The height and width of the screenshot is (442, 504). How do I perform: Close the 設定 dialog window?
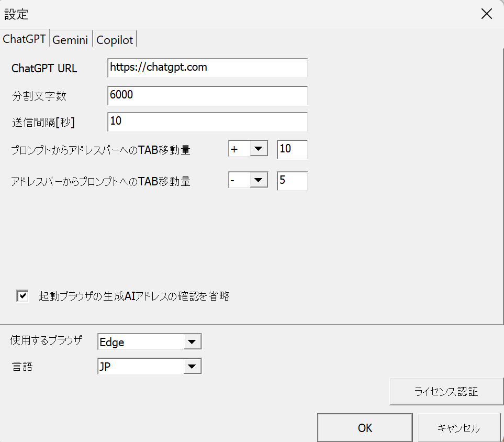[x=486, y=14]
